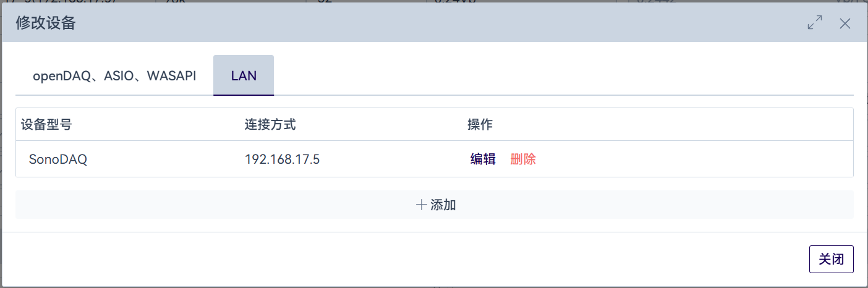Image resolution: width=868 pixels, height=288 pixels.
Task: Click empty tab bar area right of LAN
Action: tap(556, 76)
